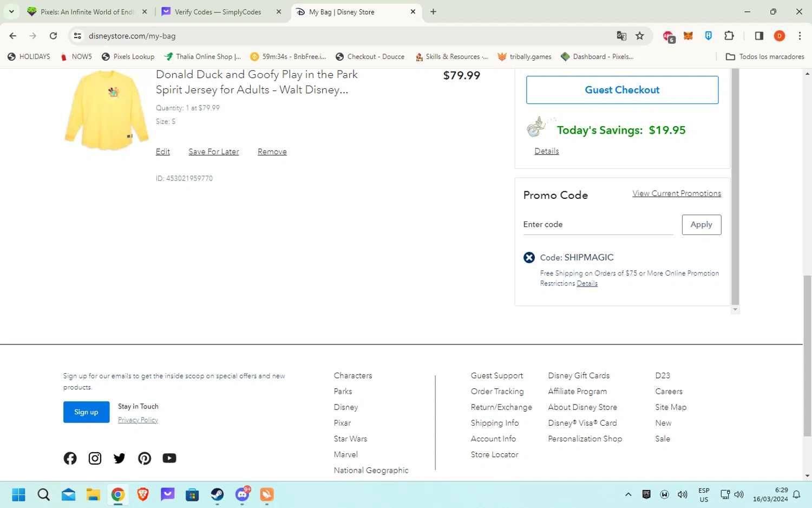Image resolution: width=812 pixels, height=508 pixels.
Task: Open taskbar Search
Action: (43, 494)
